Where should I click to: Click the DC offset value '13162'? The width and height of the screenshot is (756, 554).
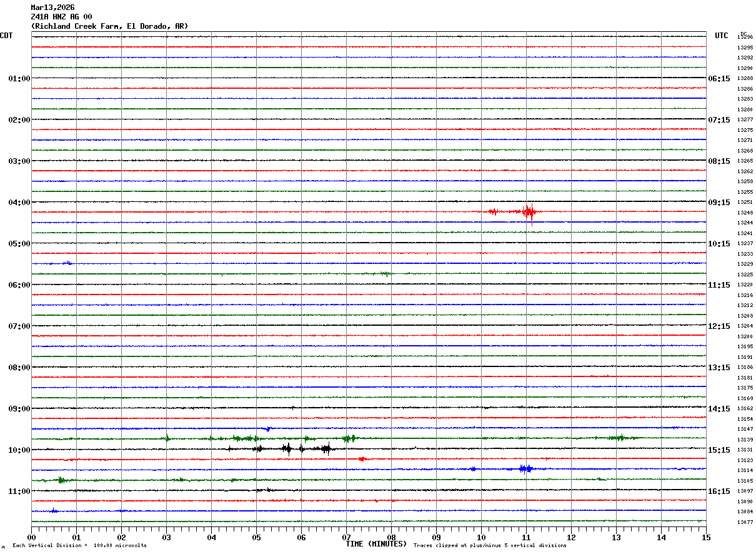coord(745,409)
